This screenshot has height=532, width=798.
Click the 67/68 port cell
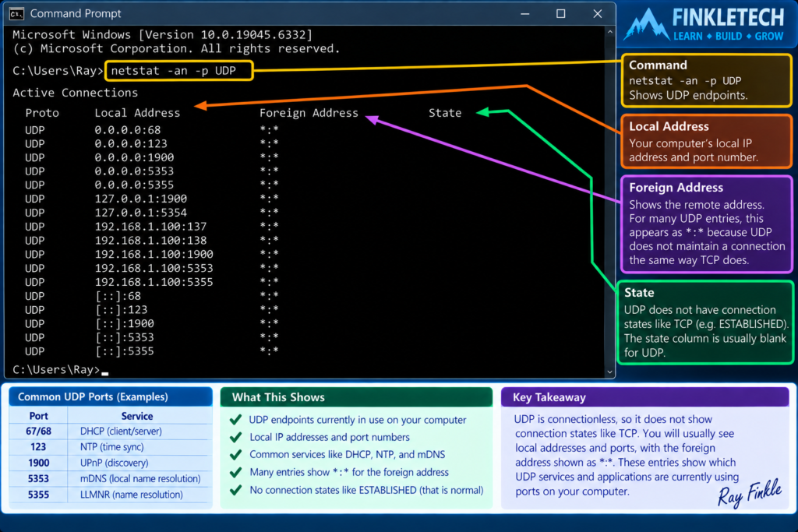pyautogui.click(x=39, y=432)
